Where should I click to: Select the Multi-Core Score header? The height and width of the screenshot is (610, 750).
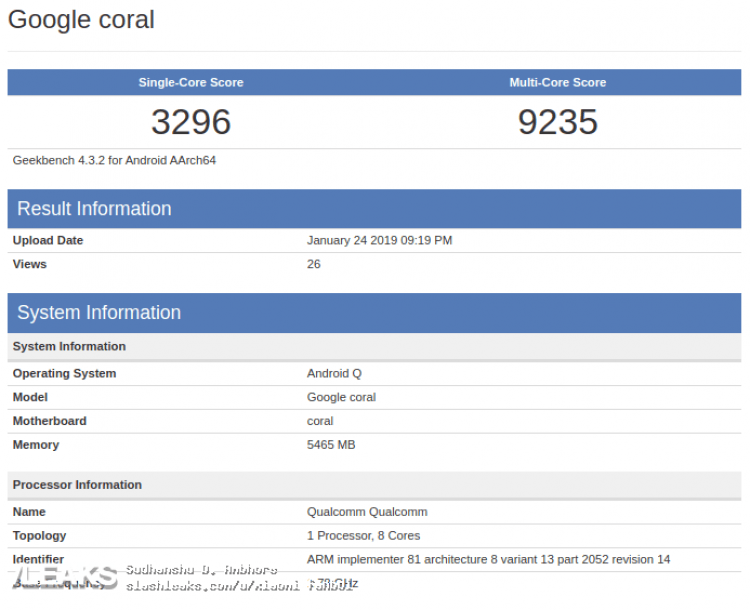[x=557, y=83]
